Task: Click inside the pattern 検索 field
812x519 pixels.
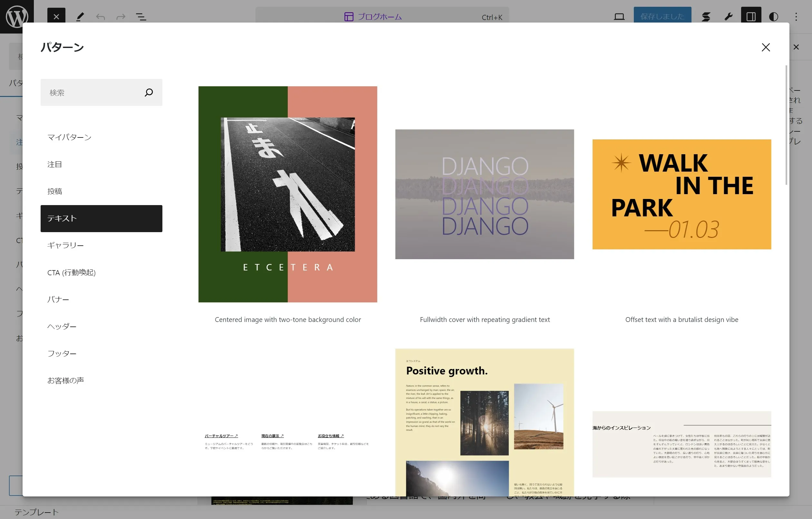Action: 91,92
